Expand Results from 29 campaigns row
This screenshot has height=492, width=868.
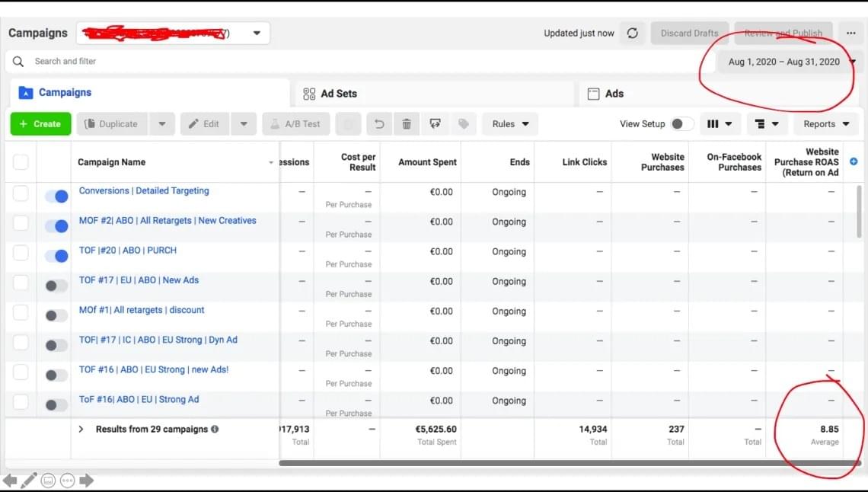click(x=81, y=430)
